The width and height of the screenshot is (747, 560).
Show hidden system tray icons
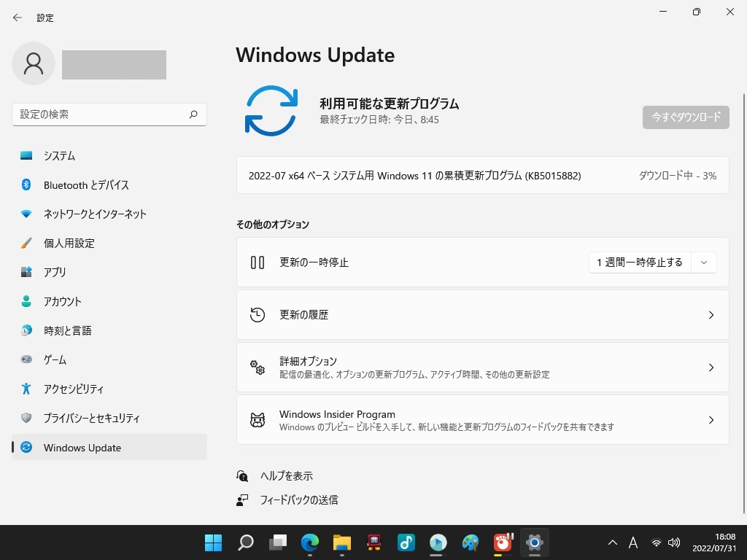(x=613, y=542)
